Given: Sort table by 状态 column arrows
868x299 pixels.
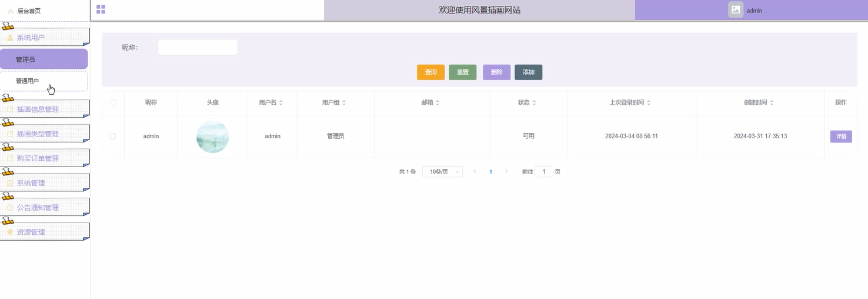Looking at the screenshot, I should coord(535,102).
